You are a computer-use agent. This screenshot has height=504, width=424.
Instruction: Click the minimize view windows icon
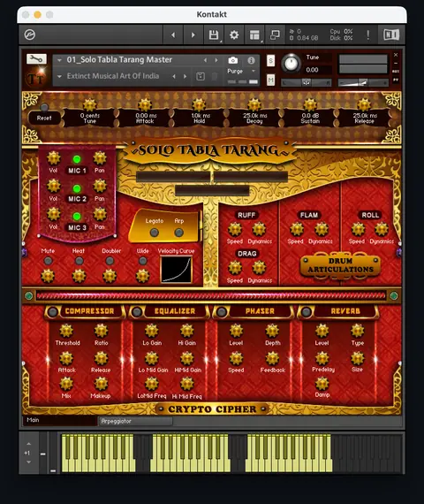coord(275,34)
